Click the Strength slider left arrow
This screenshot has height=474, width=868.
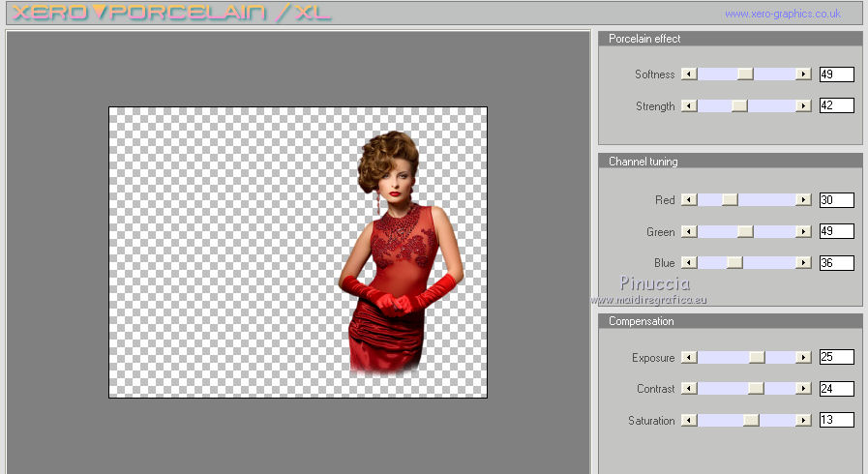click(x=689, y=105)
